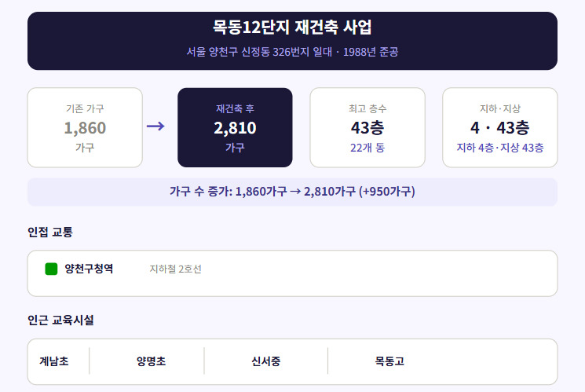This screenshot has width=585, height=392.
Task: Select the 양명초 school entry
Action: pos(151,361)
